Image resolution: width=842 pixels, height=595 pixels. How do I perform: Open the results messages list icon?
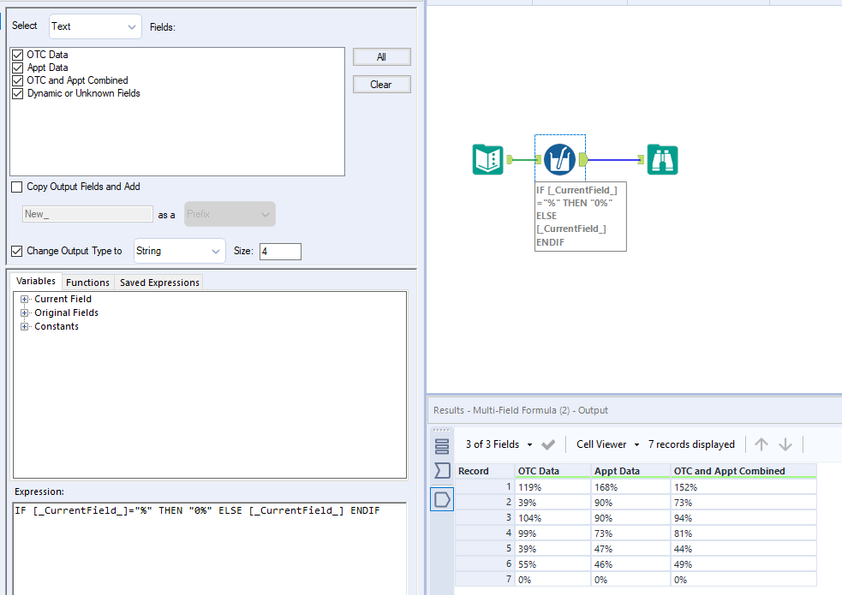[x=442, y=446]
